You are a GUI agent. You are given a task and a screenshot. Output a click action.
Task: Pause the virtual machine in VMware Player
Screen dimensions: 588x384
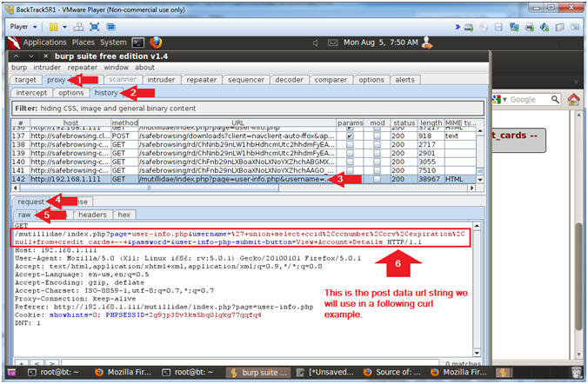pos(54,27)
